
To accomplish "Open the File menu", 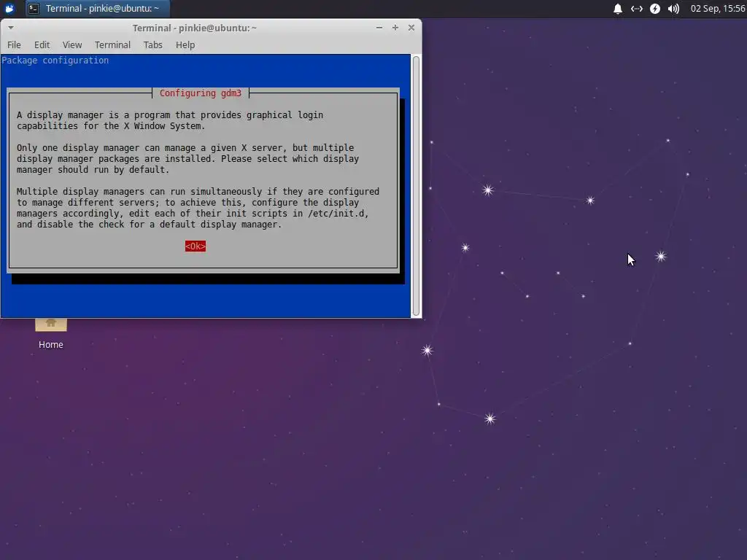I will pyautogui.click(x=14, y=44).
